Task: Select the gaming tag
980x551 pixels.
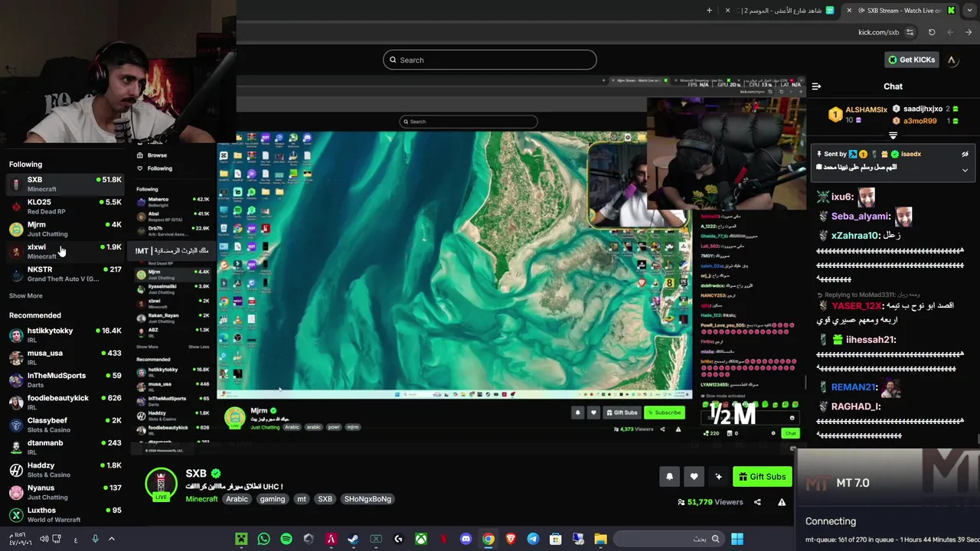Action: (x=272, y=499)
